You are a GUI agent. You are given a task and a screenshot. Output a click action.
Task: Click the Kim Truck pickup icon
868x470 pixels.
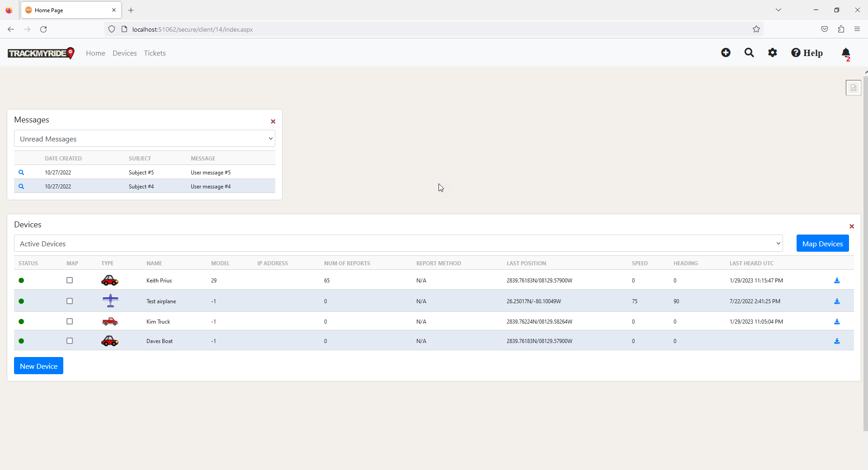pos(110,321)
